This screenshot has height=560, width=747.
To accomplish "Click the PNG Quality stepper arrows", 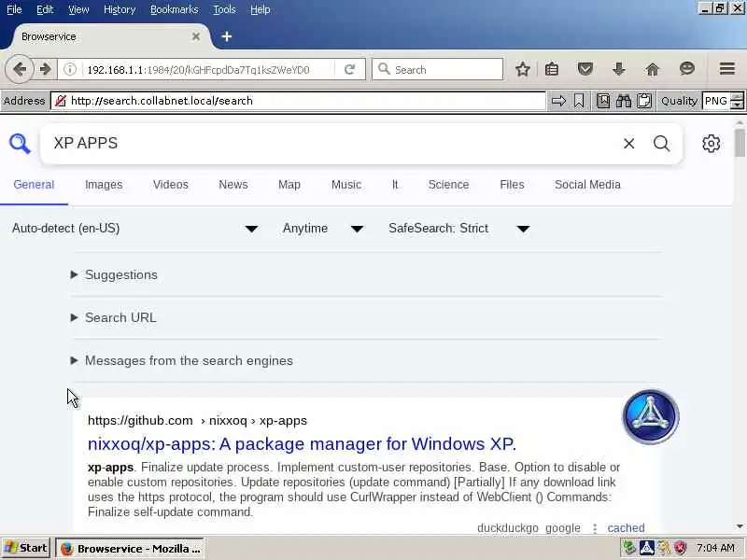I will [737, 101].
